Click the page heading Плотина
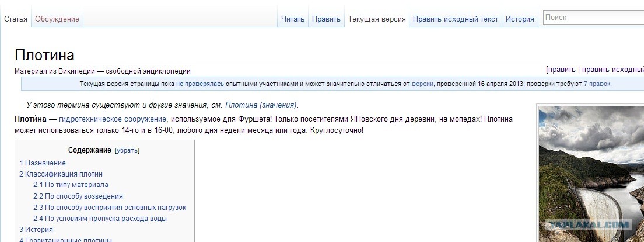The width and height of the screenshot is (644, 242). point(44,55)
